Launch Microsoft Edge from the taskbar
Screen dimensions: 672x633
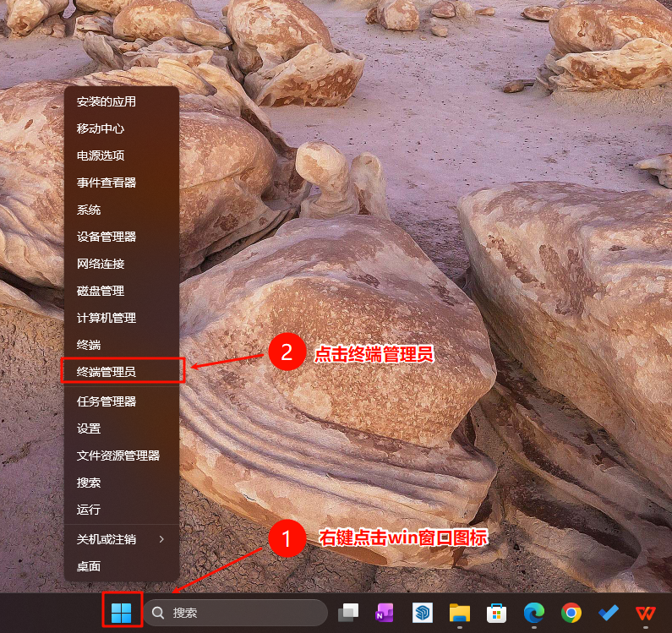(x=533, y=613)
